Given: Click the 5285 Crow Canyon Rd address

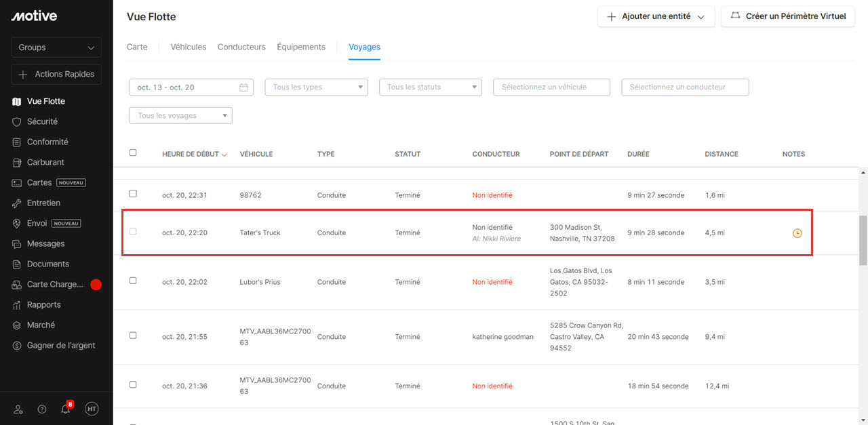Looking at the screenshot, I should pyautogui.click(x=587, y=337).
